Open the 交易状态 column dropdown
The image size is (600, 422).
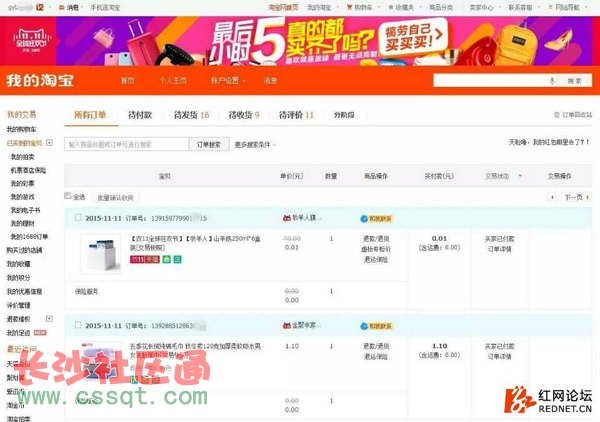(520, 176)
